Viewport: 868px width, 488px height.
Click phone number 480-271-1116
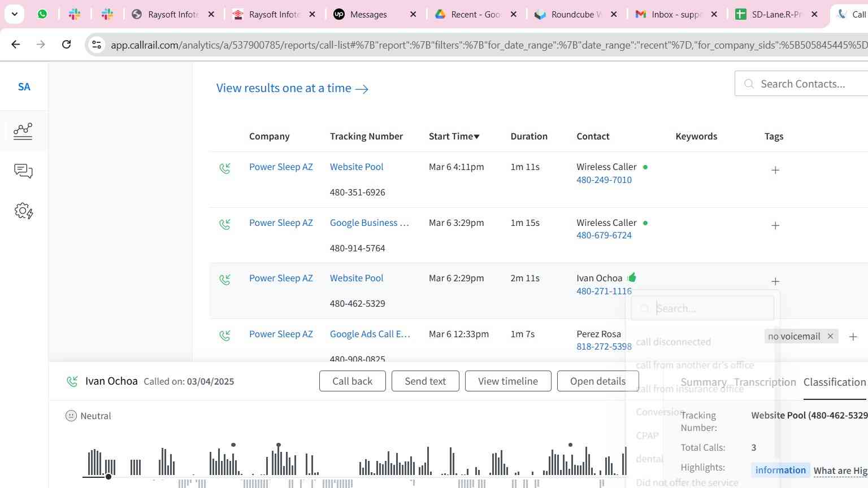[604, 291]
